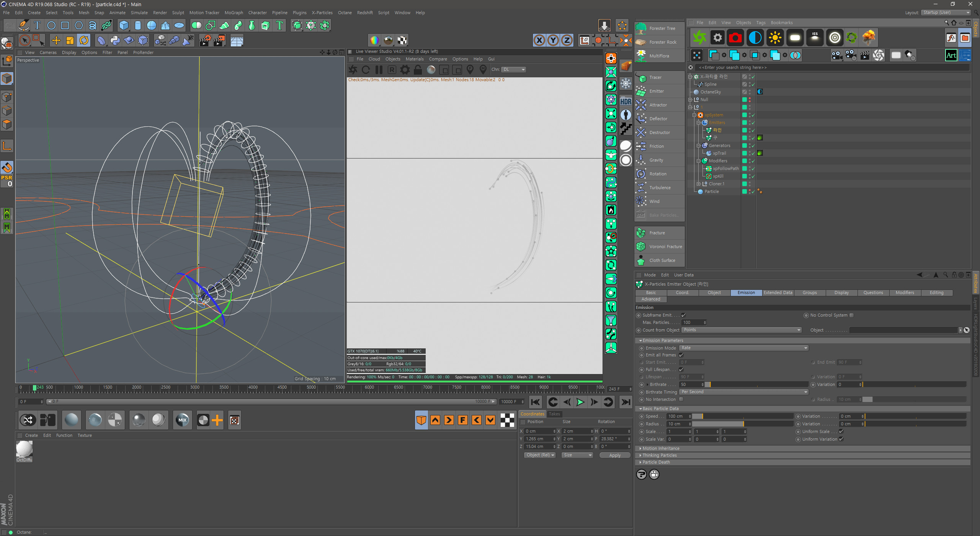
Task: Toggle the Emit all Frames checkbox
Action: point(681,355)
